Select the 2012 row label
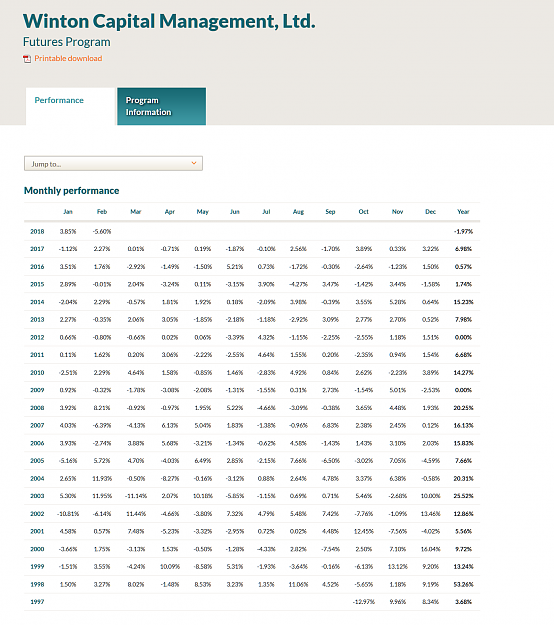 37,338
